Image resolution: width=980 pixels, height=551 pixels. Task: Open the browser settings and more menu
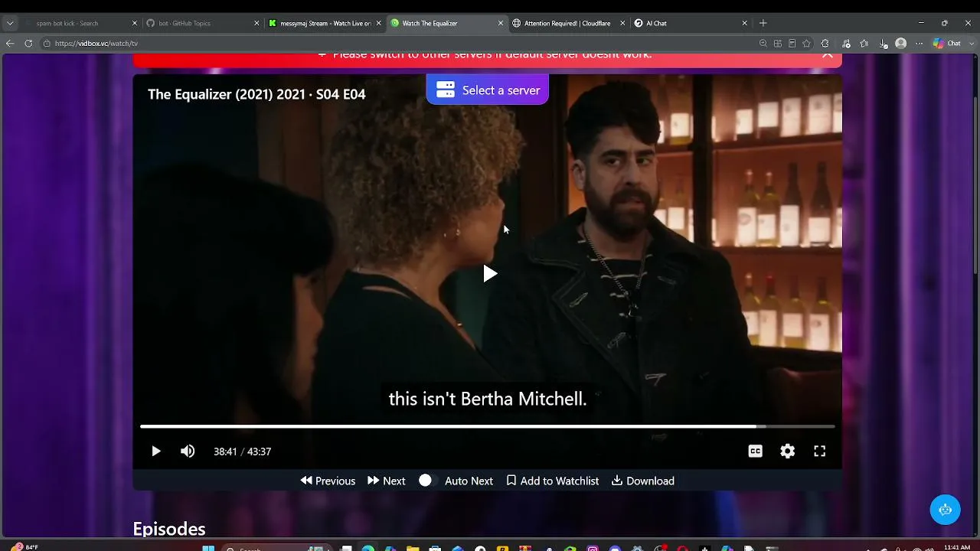click(x=920, y=44)
